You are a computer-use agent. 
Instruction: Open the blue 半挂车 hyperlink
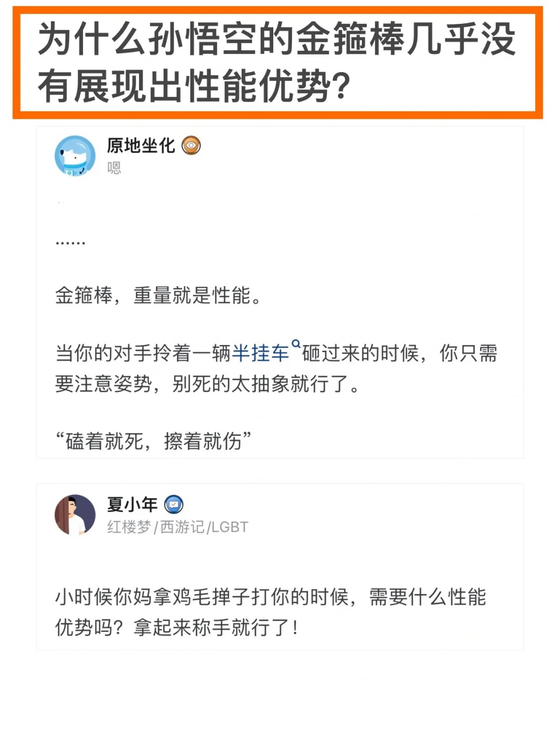click(x=261, y=353)
